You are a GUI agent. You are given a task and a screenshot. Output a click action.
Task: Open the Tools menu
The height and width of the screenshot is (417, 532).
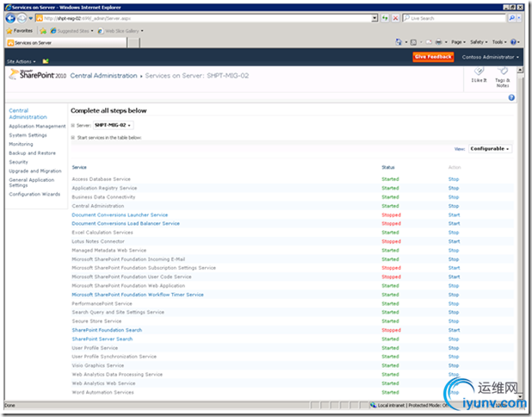point(499,42)
